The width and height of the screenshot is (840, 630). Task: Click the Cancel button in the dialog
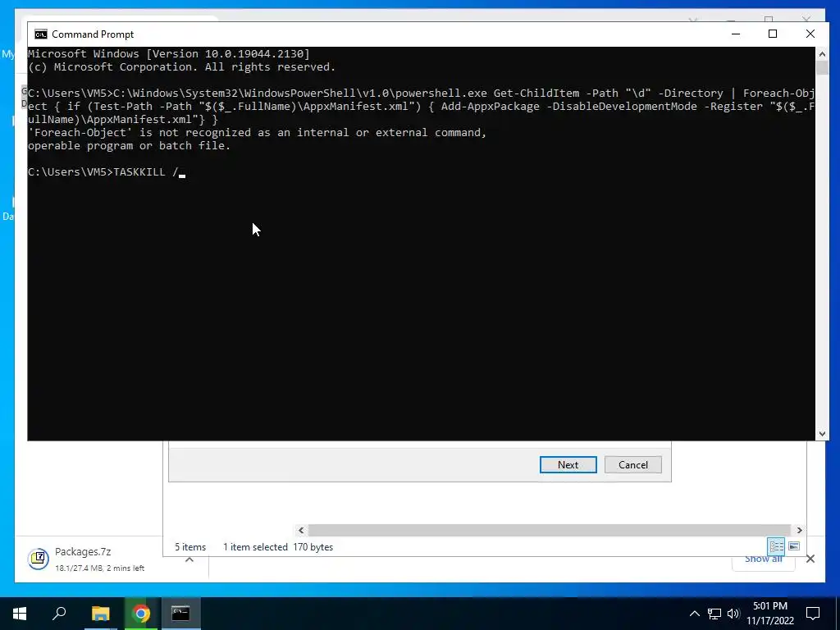[x=632, y=465]
